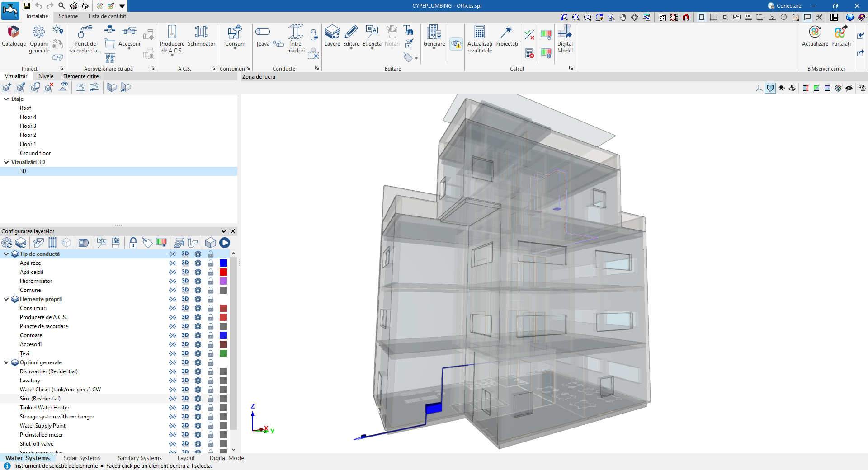
Task: Switch to the Scheme ribbon tab
Action: coord(68,16)
